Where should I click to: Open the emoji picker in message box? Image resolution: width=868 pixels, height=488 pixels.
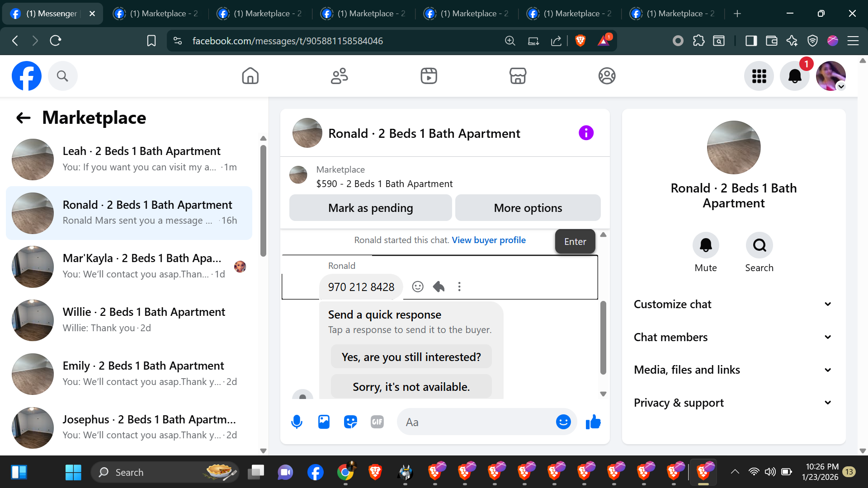click(x=563, y=422)
